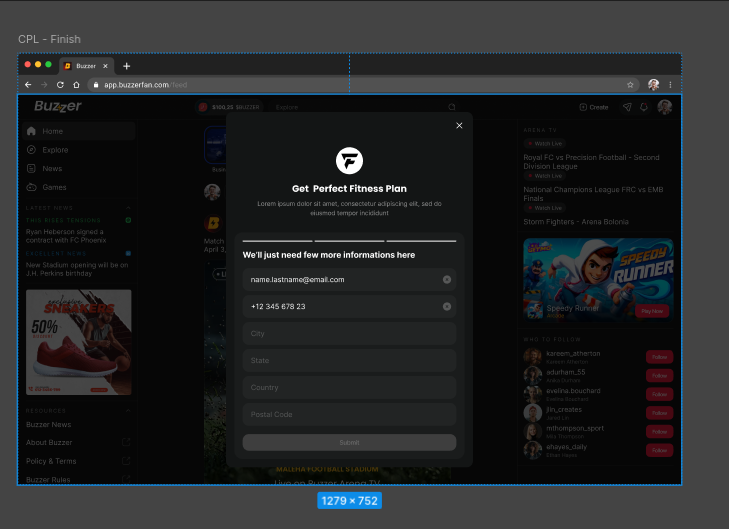Open browser home page icon
The width and height of the screenshot is (729, 529).
tap(76, 85)
